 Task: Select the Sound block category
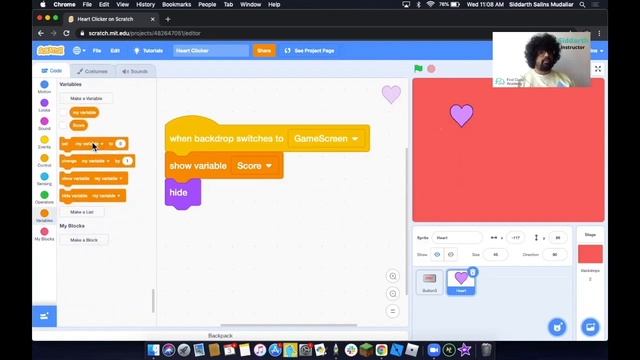click(44, 124)
